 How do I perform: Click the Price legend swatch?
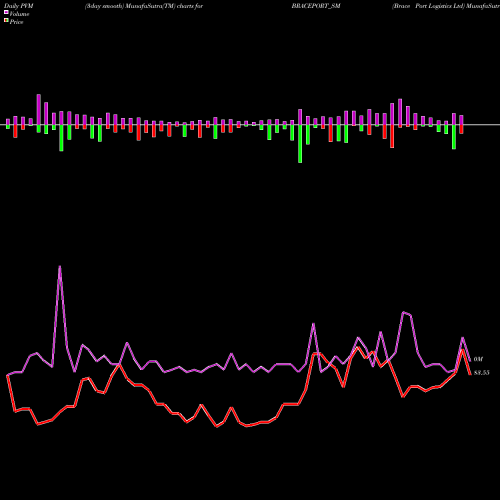tap(6, 21)
